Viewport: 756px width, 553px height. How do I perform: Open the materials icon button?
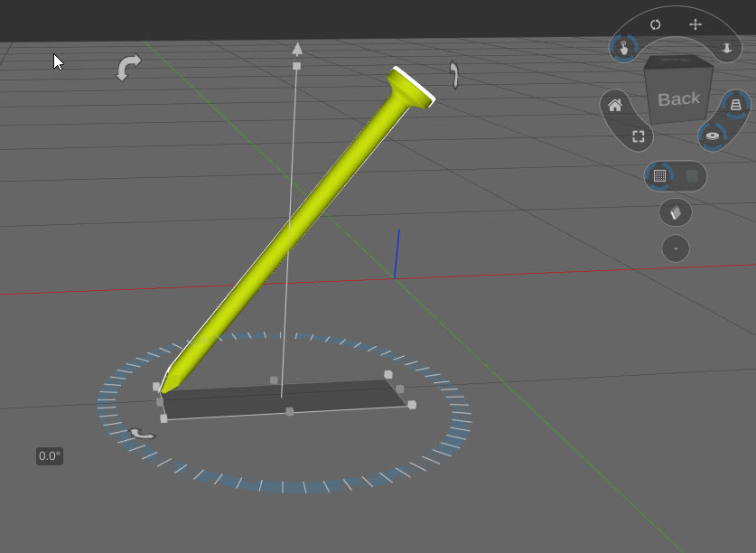[x=676, y=212]
